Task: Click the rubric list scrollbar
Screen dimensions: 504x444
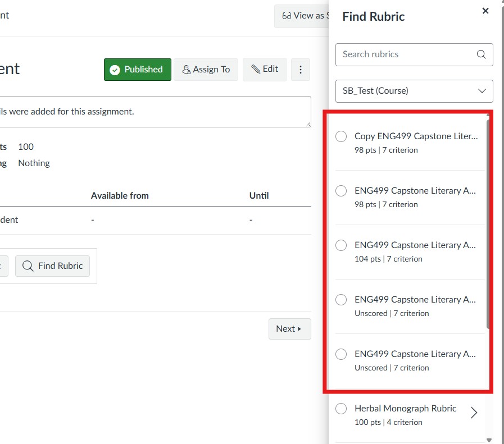Action: click(x=488, y=225)
